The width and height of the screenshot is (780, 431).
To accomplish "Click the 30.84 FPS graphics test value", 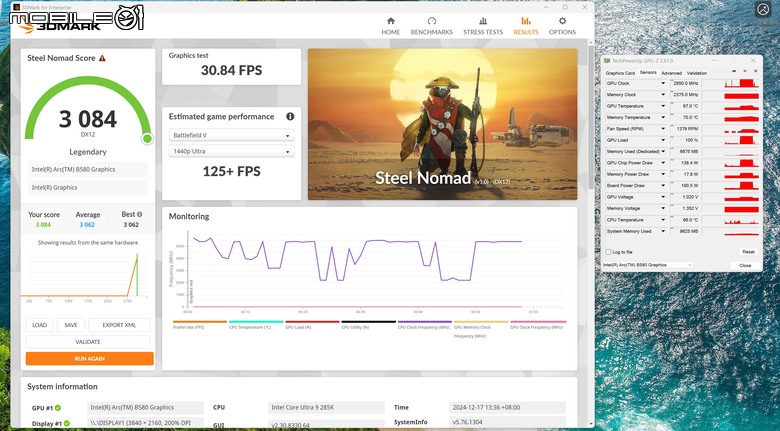I will (231, 71).
